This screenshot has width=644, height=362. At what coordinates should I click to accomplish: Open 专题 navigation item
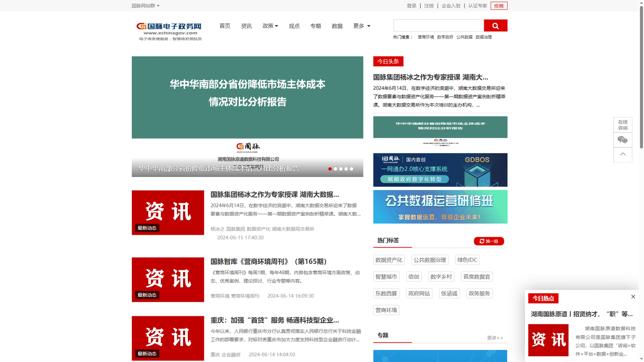pos(316,26)
